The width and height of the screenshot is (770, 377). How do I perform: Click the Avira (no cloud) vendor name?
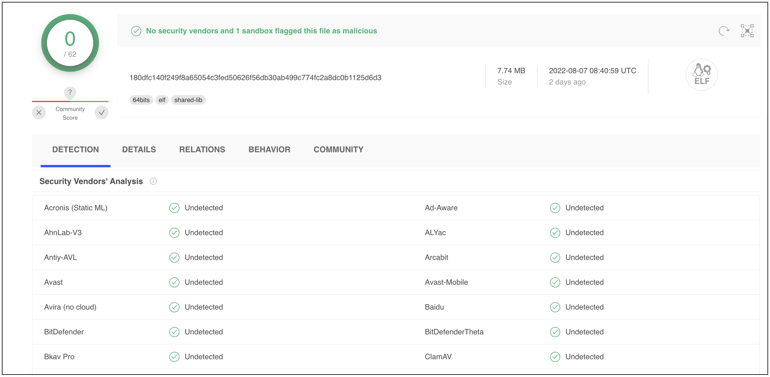(x=70, y=307)
